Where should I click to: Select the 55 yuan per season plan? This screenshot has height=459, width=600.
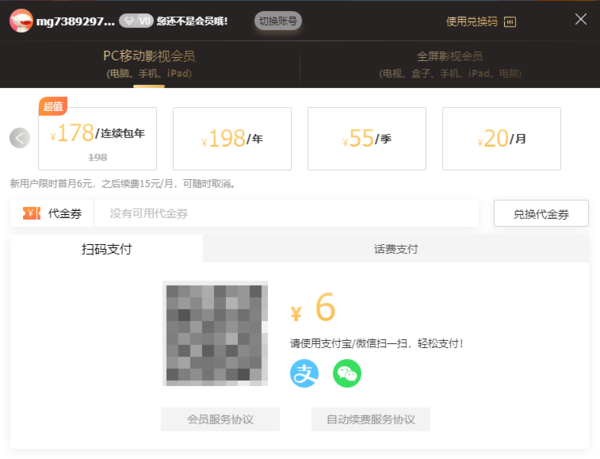click(366, 139)
